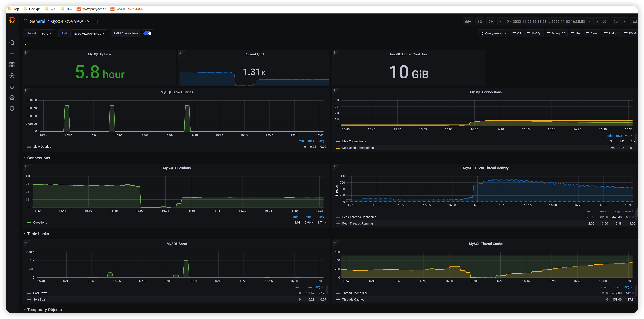Screen dimensions: 644x319
Task: Click the MySQL Overview dashboard title
Action: point(67,21)
